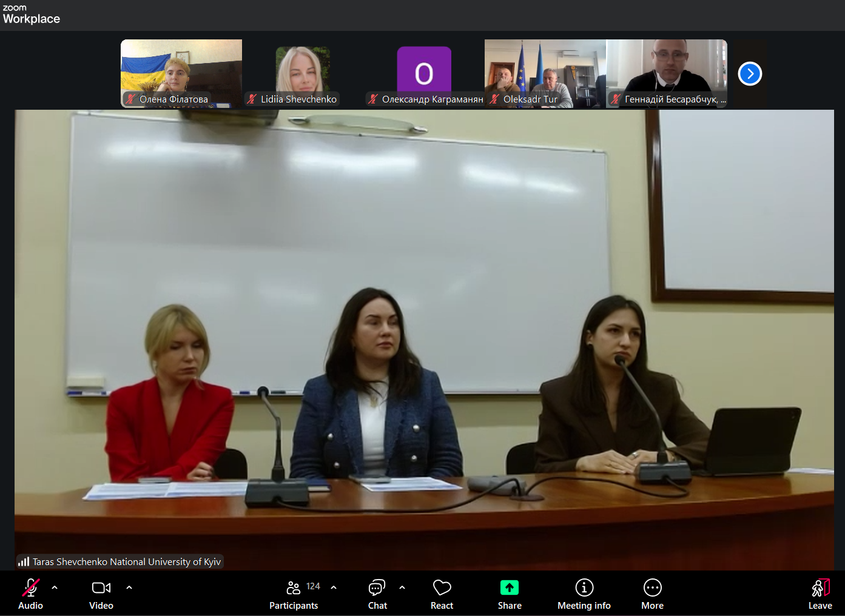Select Oleksadr Tur video thumbnail

tap(545, 73)
